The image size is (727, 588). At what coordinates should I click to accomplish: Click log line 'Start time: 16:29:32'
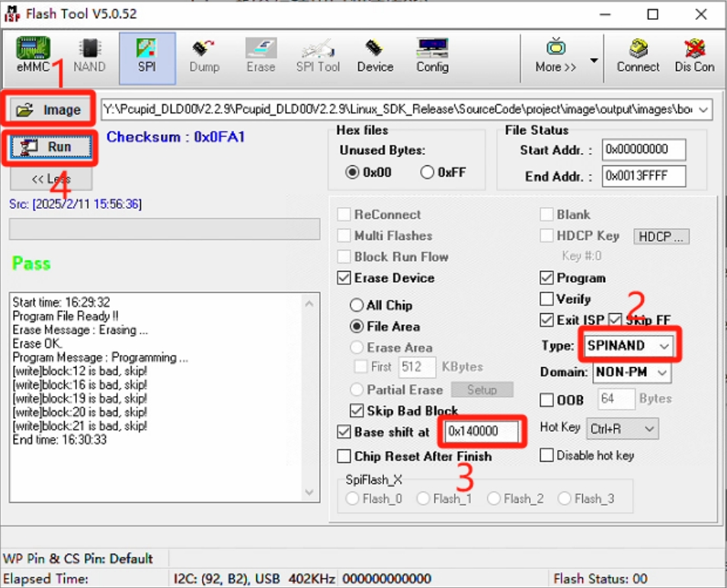[61, 302]
